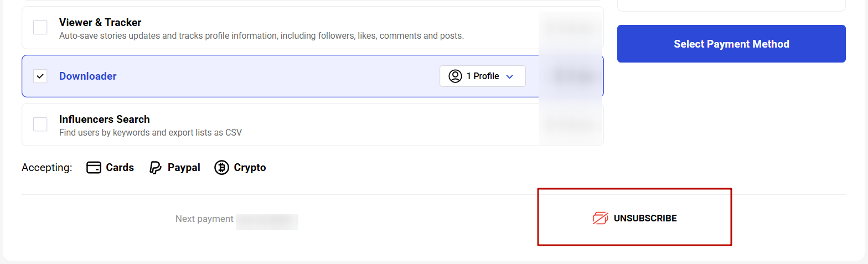Click the user avatar icon beside 1 Profile

point(455,76)
